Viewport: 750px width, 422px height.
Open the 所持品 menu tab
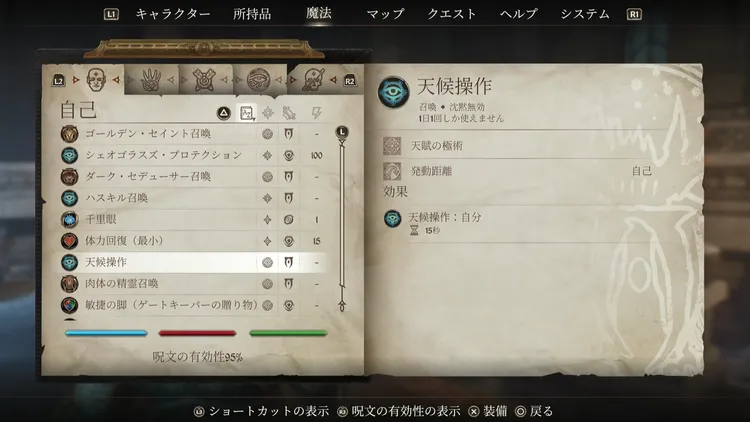(x=252, y=14)
